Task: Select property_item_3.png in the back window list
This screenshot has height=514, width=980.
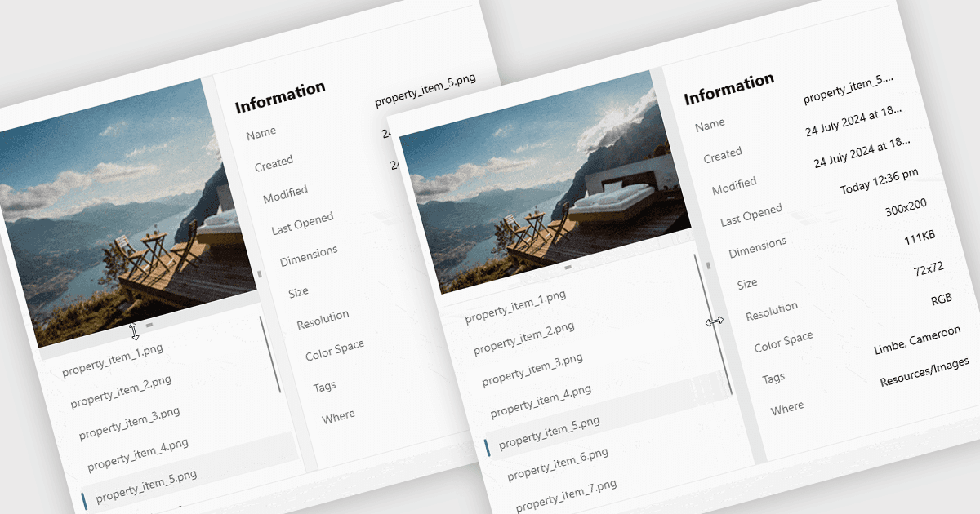Action: pyautogui.click(x=129, y=423)
